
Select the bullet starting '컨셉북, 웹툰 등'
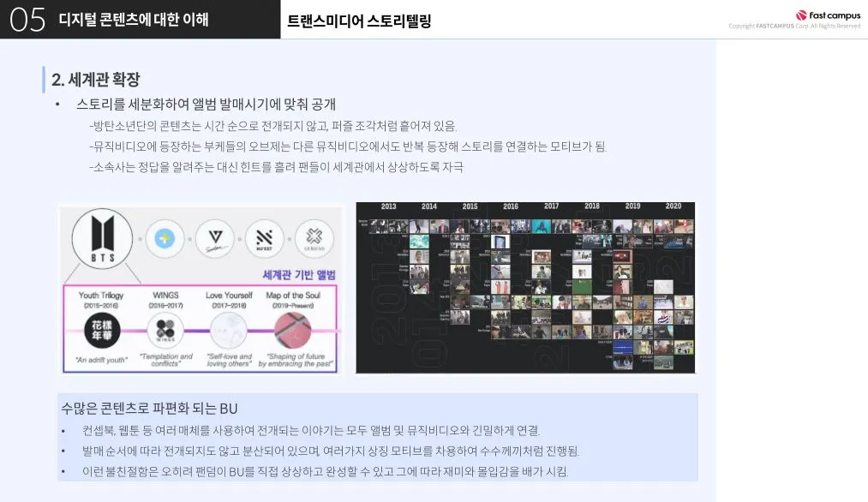point(311,431)
